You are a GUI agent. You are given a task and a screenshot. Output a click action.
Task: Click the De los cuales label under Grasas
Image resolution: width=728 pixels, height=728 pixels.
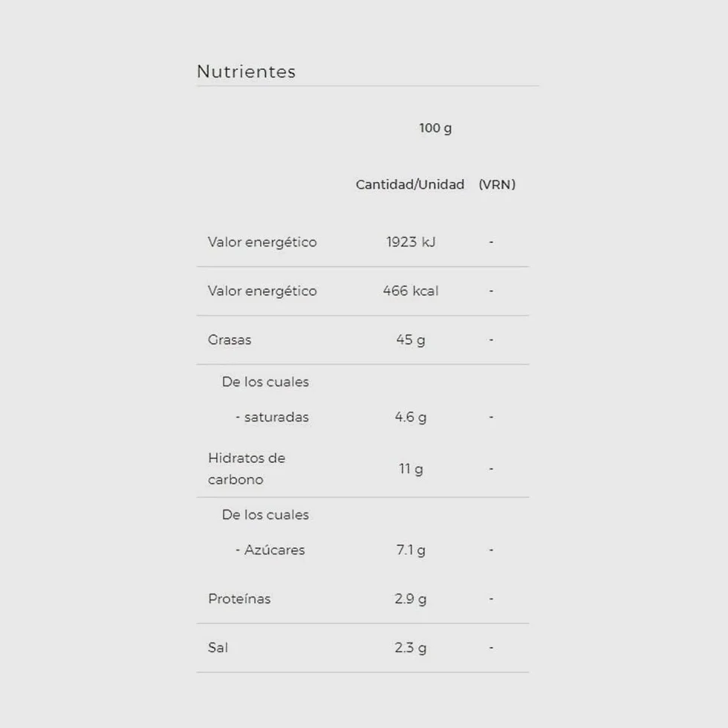[x=265, y=382]
